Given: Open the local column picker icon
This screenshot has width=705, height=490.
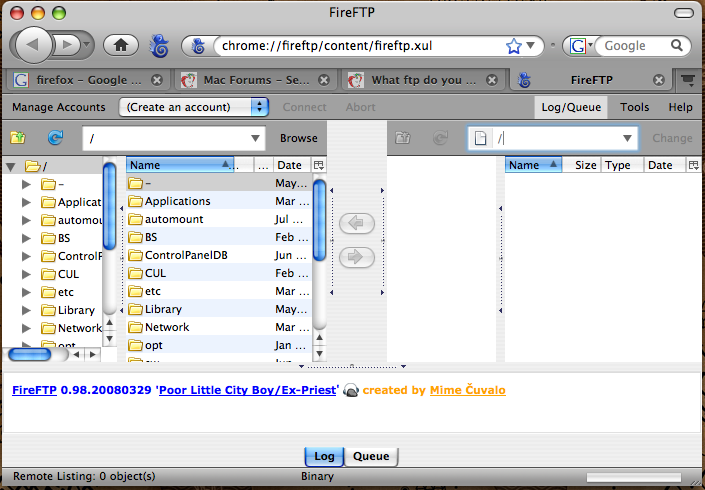Looking at the screenshot, I should (x=319, y=165).
